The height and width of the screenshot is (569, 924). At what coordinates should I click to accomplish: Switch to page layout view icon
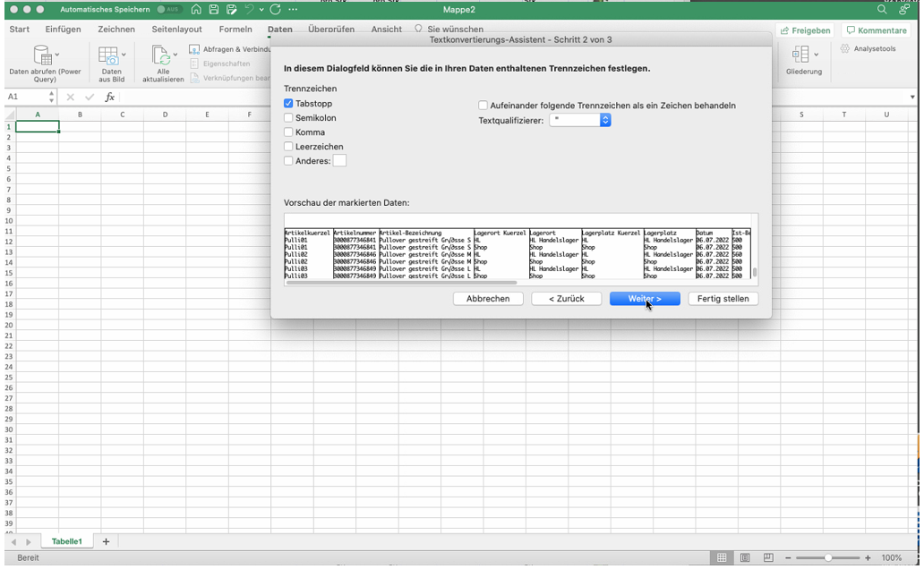(x=744, y=557)
